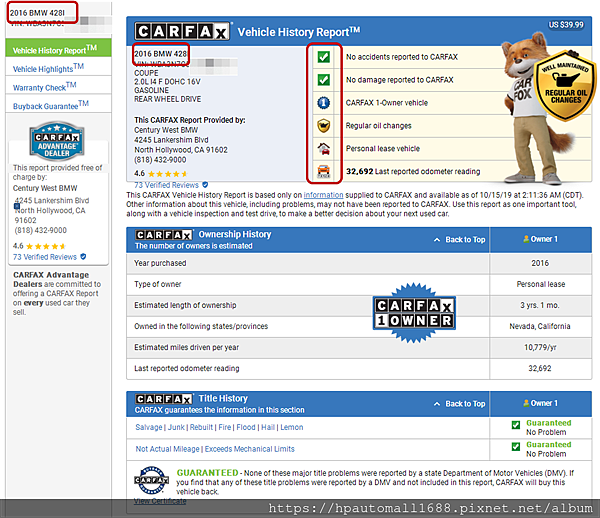This screenshot has height=518, width=600.
Task: Click the Guaranteed checkmark for Not Actual Mileage row
Action: (516, 446)
